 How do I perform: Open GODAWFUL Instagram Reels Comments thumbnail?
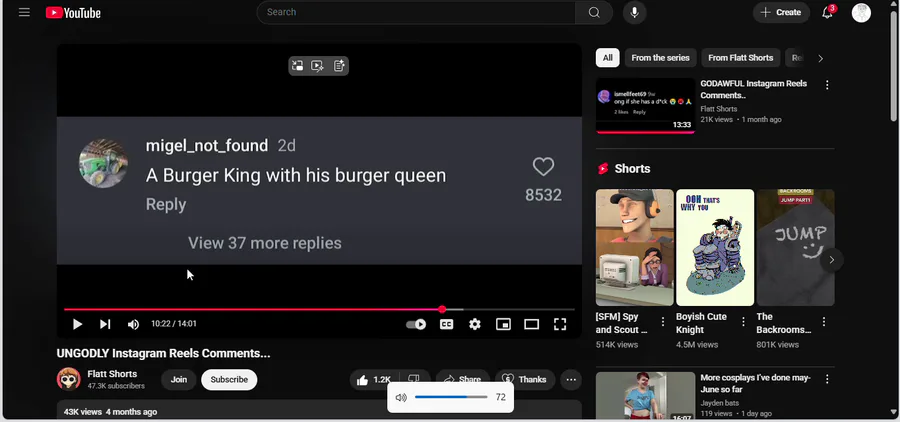point(645,106)
